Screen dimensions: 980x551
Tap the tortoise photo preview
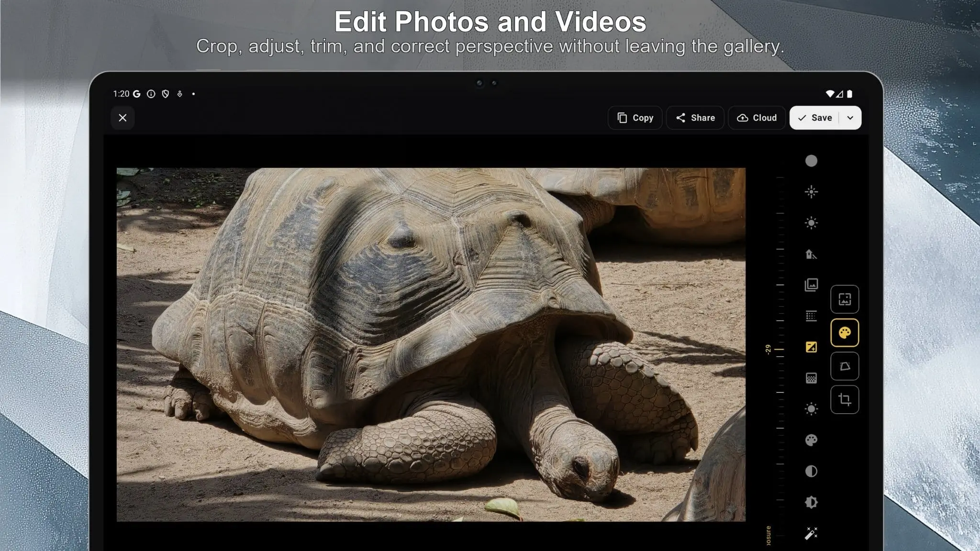tap(431, 344)
